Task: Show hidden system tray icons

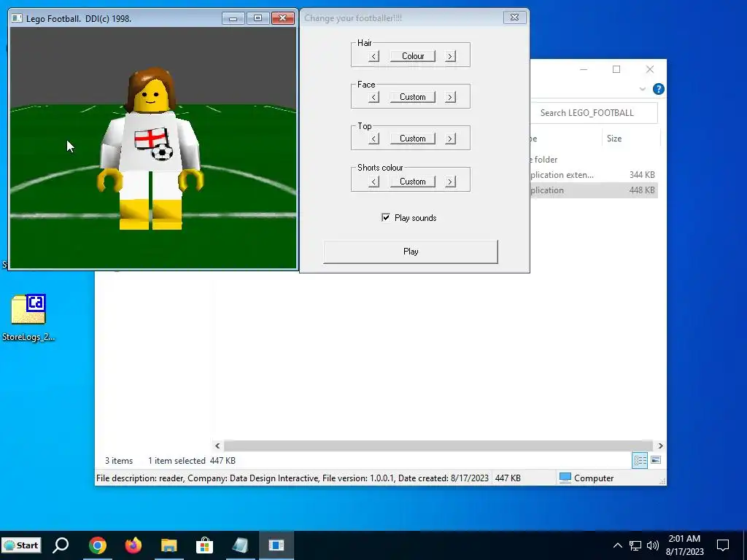Action: click(x=617, y=545)
